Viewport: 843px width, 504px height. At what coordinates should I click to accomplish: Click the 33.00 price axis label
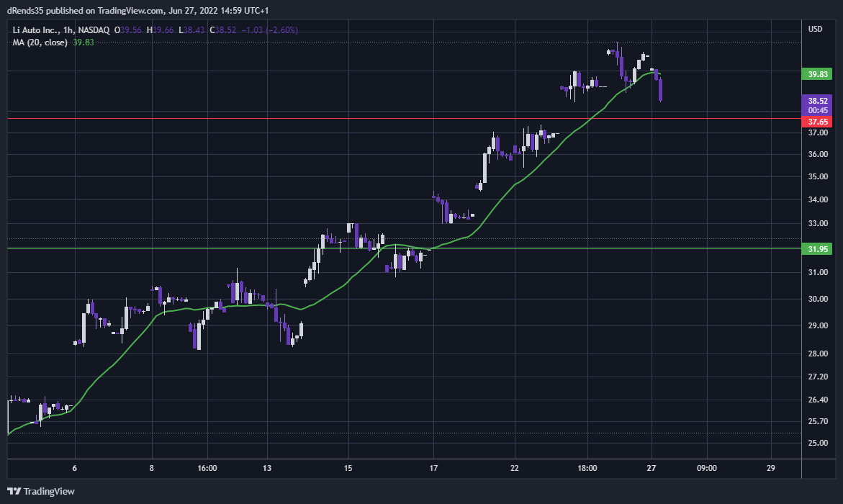pos(818,223)
